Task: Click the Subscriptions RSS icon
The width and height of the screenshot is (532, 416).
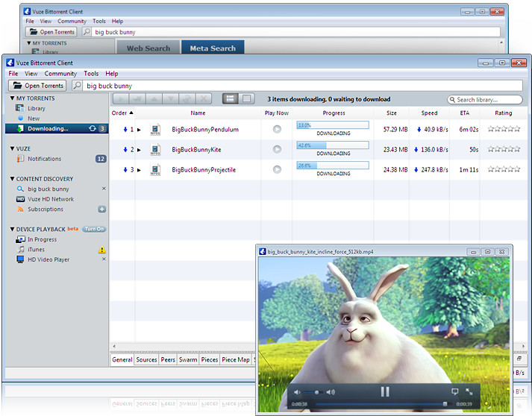Action: [x=21, y=209]
